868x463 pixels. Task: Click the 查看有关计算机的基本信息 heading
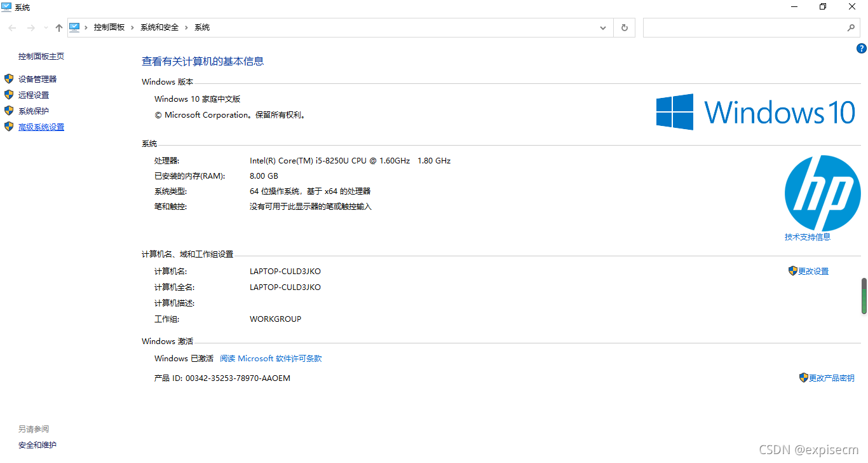click(203, 62)
